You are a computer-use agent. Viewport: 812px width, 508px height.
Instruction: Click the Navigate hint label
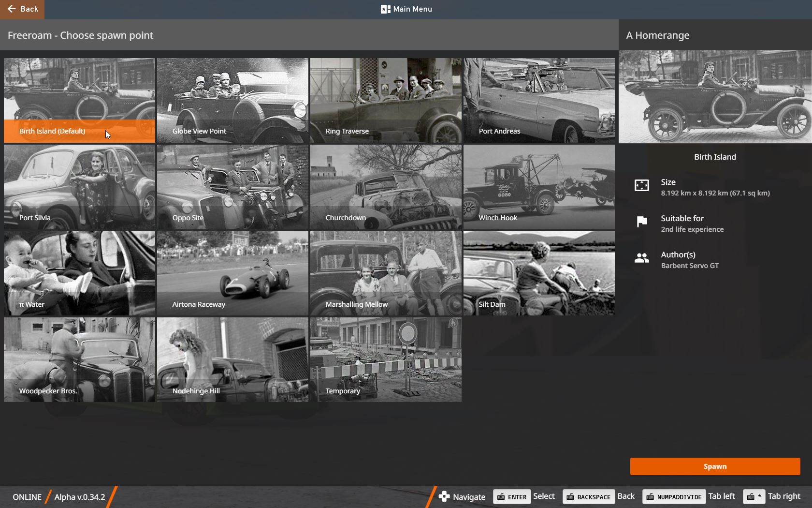click(469, 497)
